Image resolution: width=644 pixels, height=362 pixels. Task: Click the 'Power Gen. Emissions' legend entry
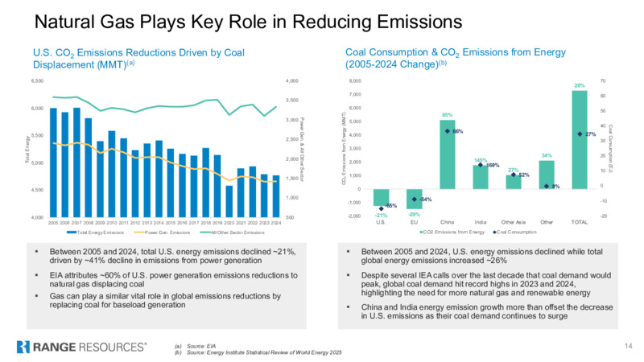click(x=163, y=232)
